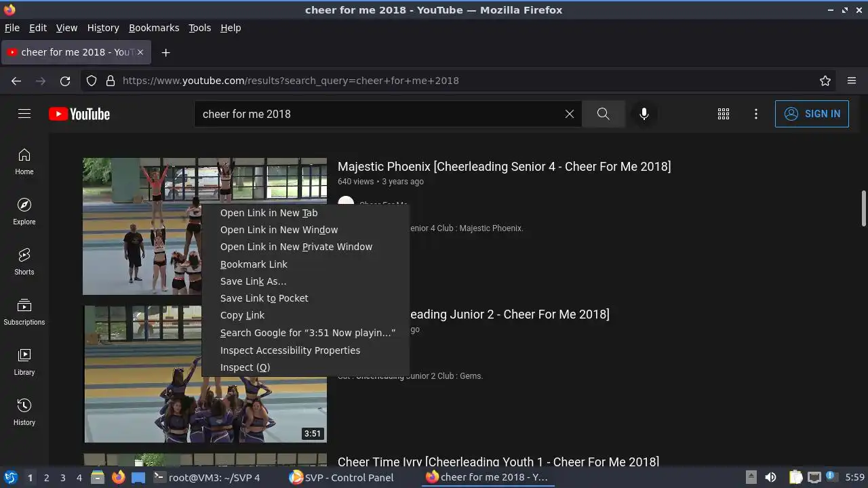868x488 pixels.
Task: Open the YouTube apps grid icon
Action: [724, 114]
